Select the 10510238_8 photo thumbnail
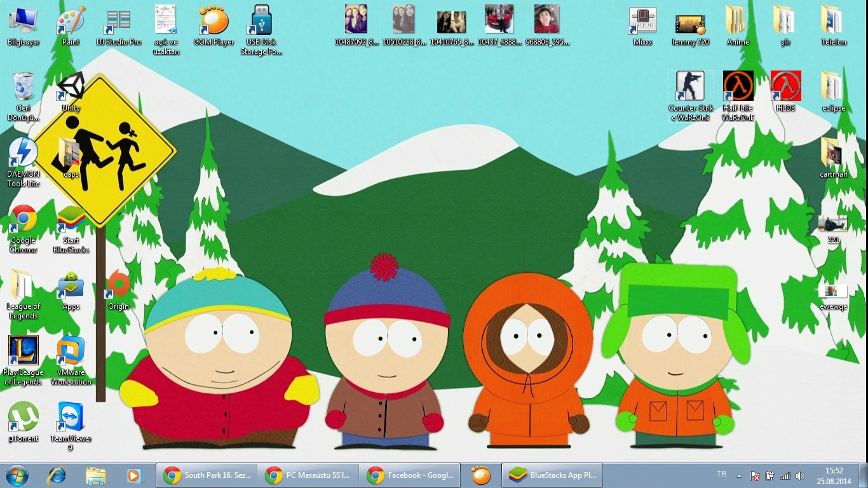The image size is (868, 488). [404, 26]
